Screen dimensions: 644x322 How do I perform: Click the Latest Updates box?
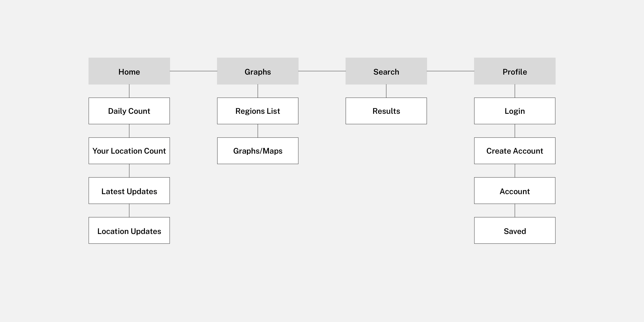coord(129,191)
